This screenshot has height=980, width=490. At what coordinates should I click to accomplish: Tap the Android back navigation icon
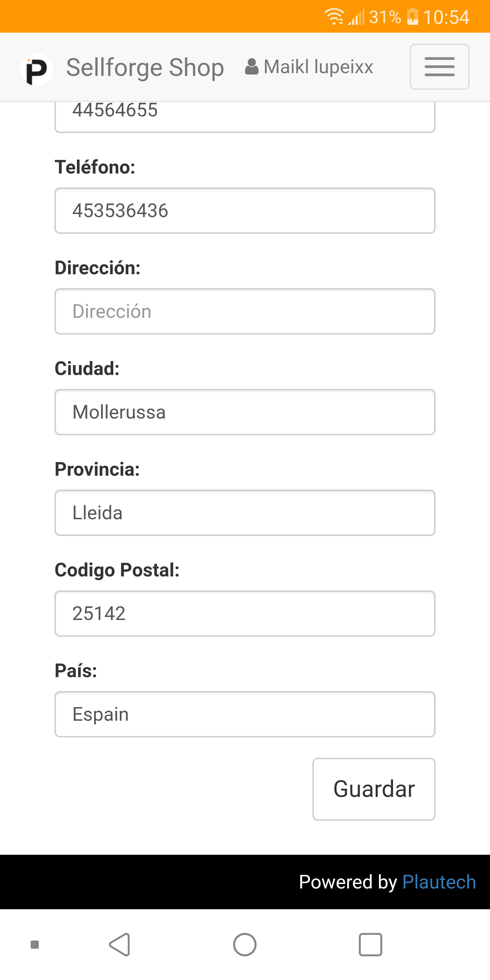point(120,945)
